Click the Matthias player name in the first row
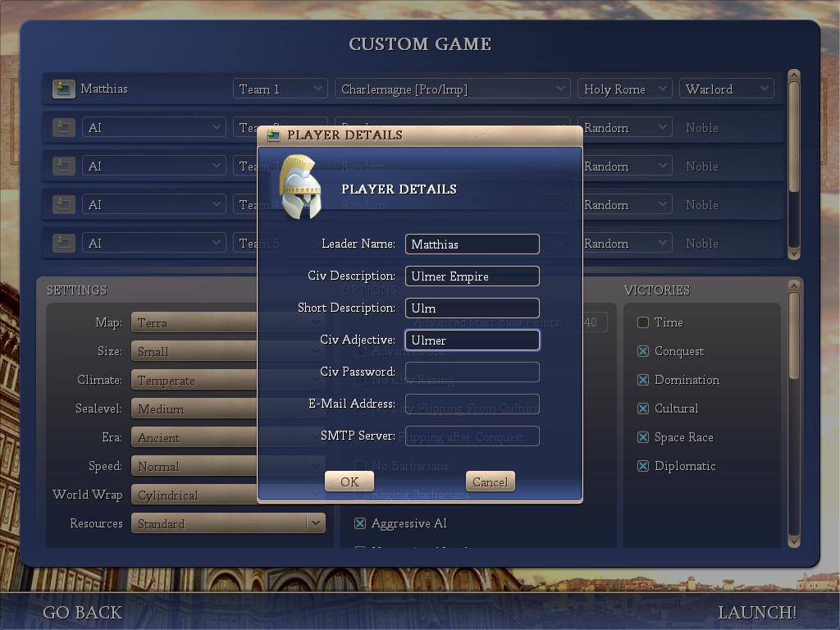 click(104, 89)
